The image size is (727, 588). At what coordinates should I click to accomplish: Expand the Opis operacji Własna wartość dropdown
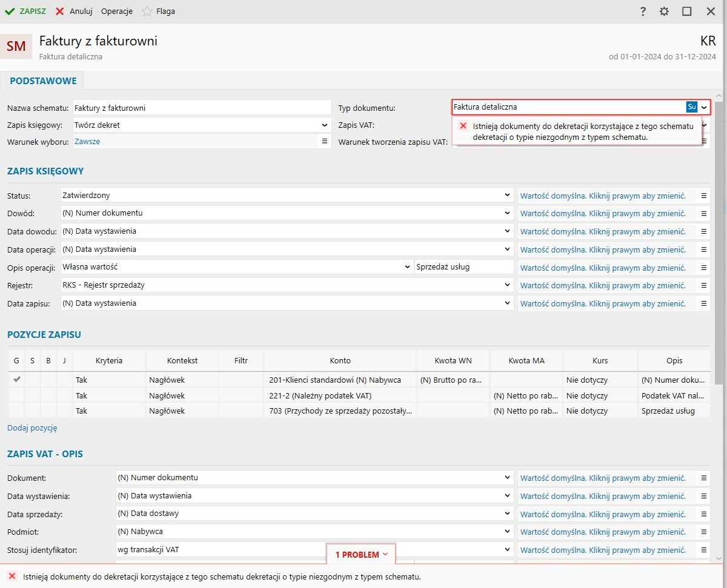pyautogui.click(x=407, y=267)
